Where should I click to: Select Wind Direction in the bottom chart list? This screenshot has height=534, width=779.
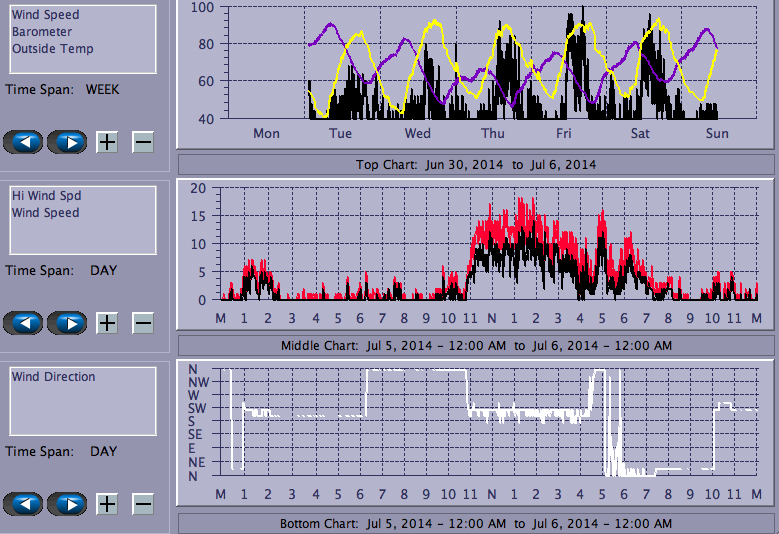(x=53, y=377)
